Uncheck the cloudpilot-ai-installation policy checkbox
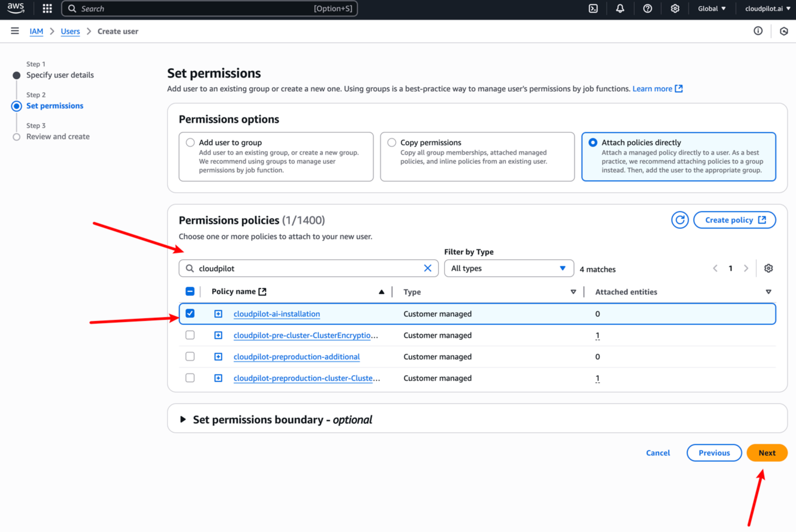This screenshot has width=796, height=532. [190, 313]
